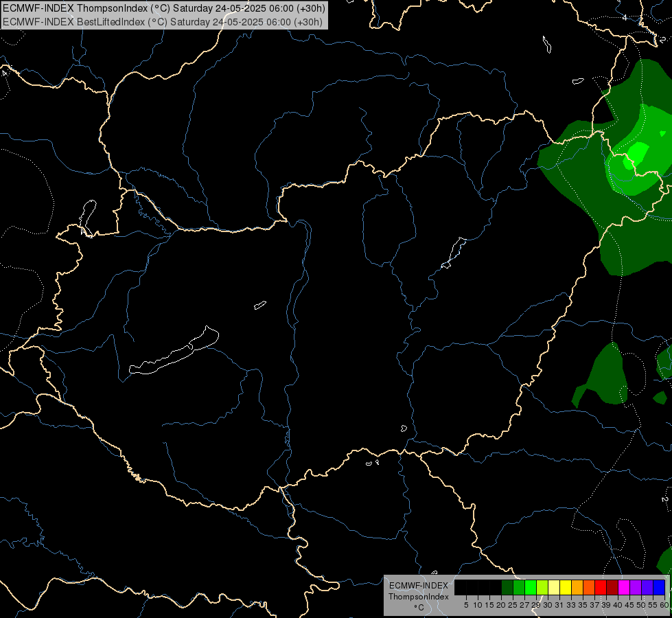The image size is (672, 618).
Task: Click the legend tick value 10
Action: (478, 605)
